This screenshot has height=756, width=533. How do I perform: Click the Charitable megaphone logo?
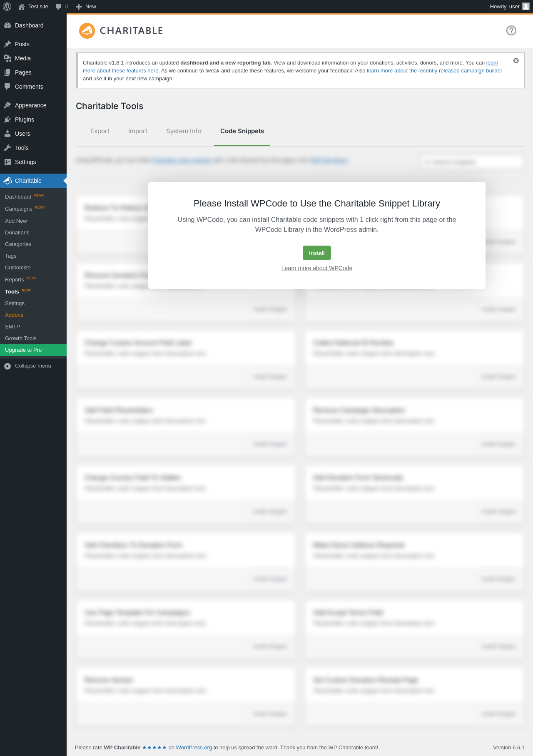pos(87,31)
